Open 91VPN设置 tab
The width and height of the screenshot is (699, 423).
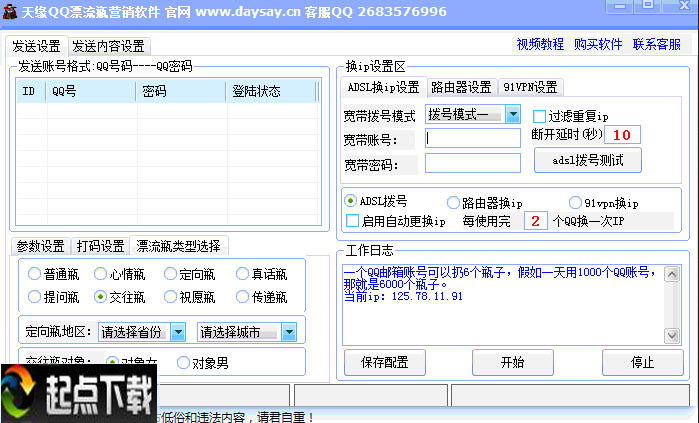click(x=530, y=87)
